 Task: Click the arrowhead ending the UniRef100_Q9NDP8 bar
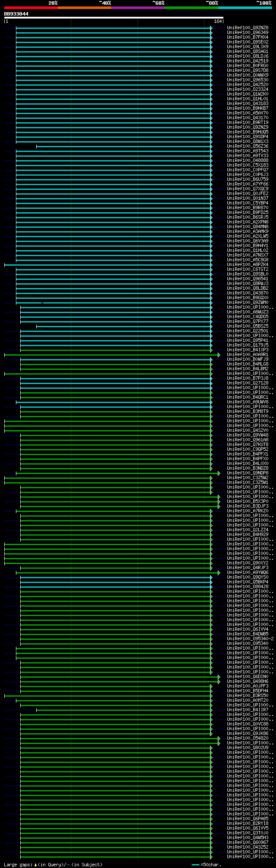pos(219,474)
